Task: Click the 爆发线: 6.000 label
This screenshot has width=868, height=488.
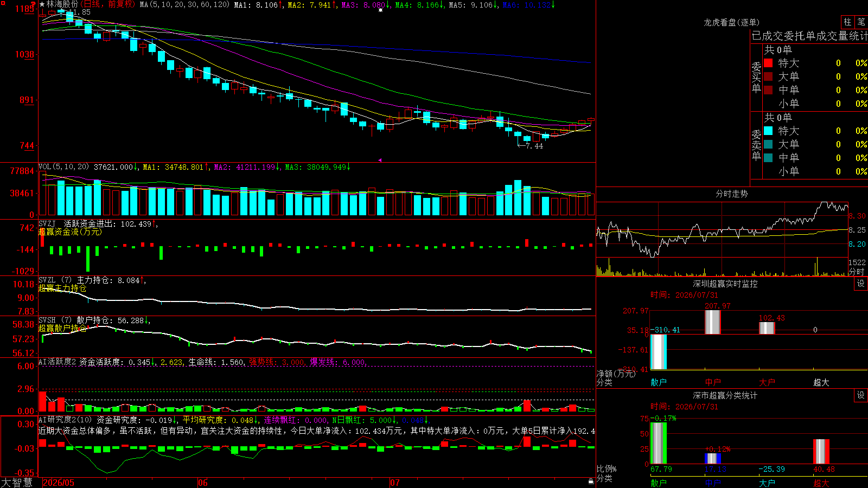Action: [337, 362]
